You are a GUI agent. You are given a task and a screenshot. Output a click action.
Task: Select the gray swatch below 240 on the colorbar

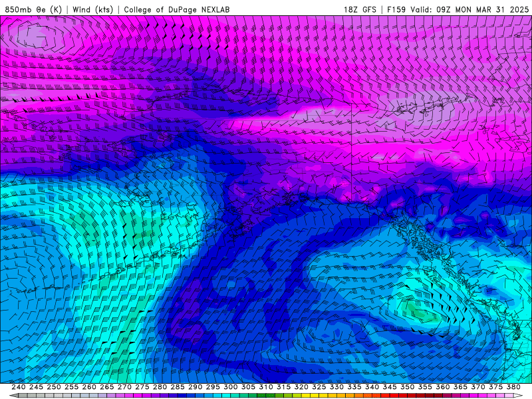tap(23, 396)
